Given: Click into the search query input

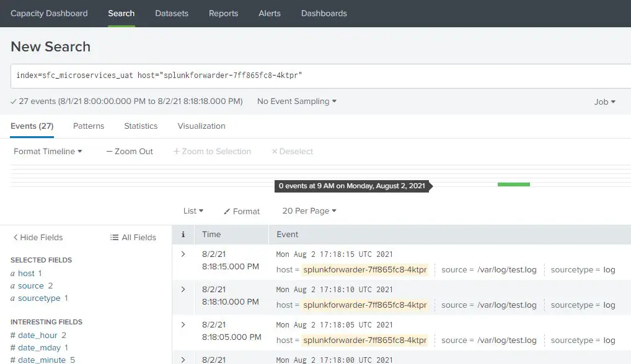Looking at the screenshot, I should [x=320, y=76].
